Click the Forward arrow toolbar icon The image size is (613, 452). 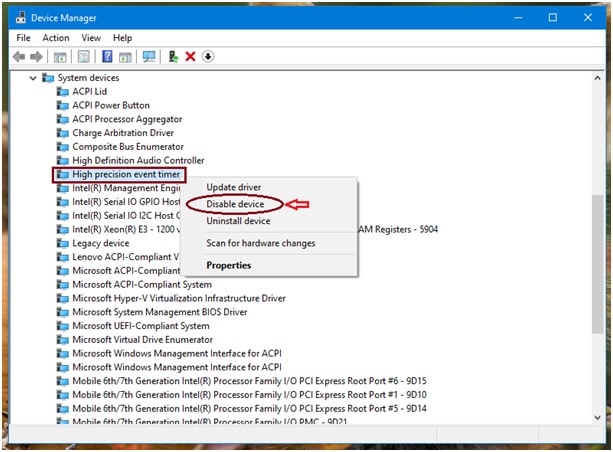[x=36, y=57]
